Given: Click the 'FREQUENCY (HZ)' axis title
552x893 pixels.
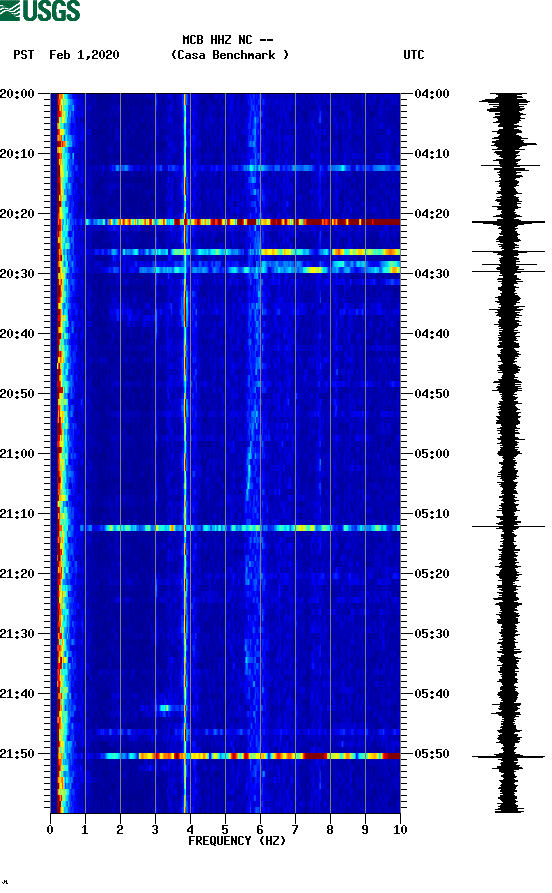Looking at the screenshot, I should [x=236, y=841].
